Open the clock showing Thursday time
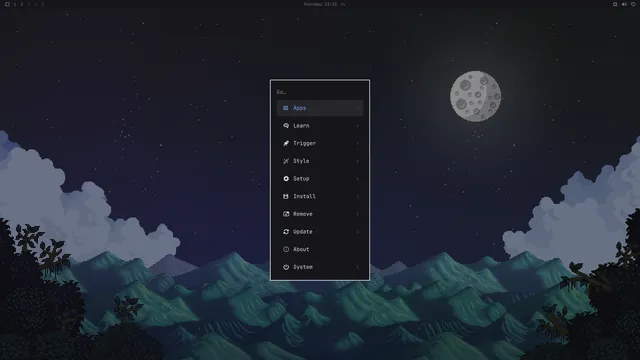The width and height of the screenshot is (640, 360). coord(320,4)
